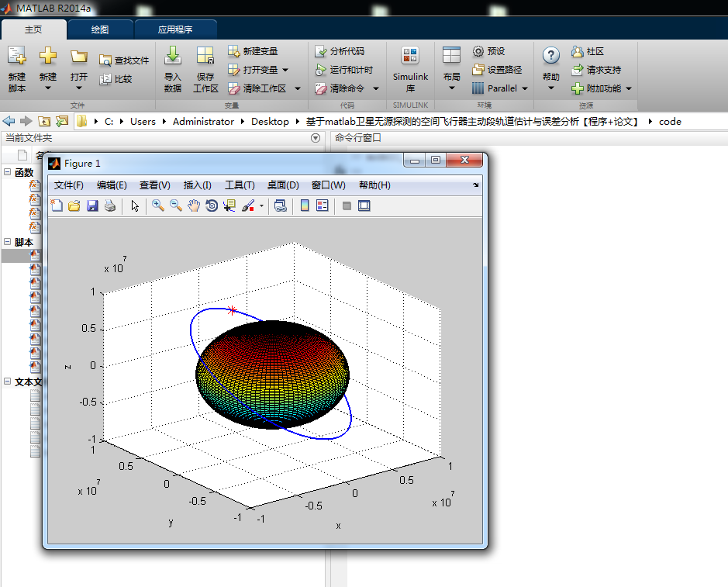Open 窗口(W) menu in Figure 1
Viewport: 728px width, 587px height.
click(328, 185)
